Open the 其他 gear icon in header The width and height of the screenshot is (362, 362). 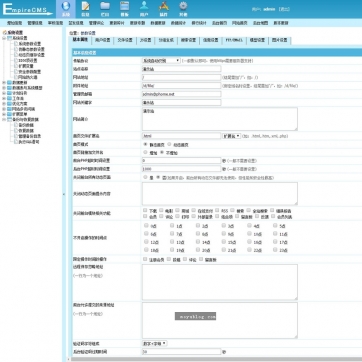[x=183, y=6]
